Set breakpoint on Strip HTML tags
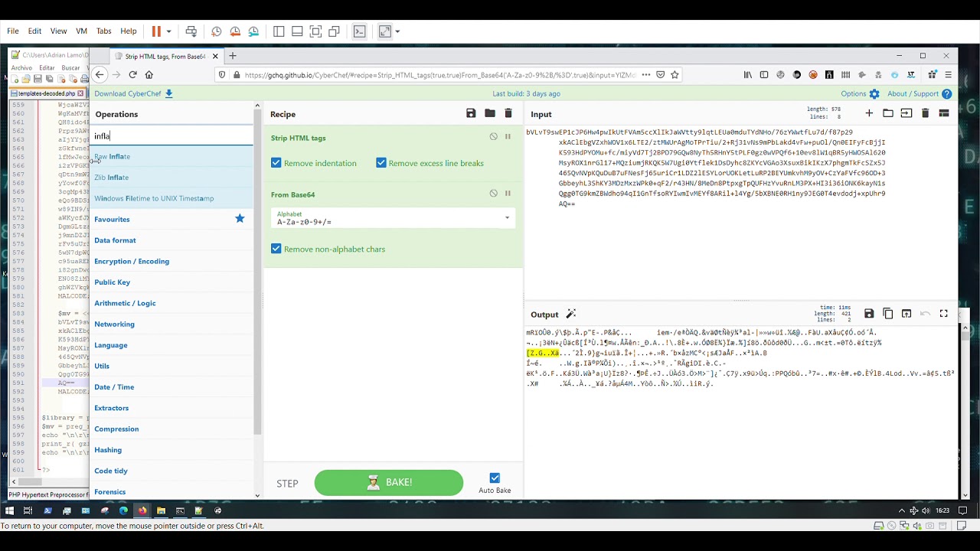This screenshot has width=980, height=551. pos(508,137)
